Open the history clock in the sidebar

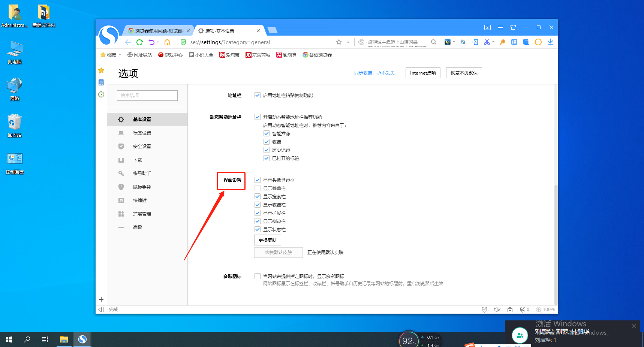point(101,94)
